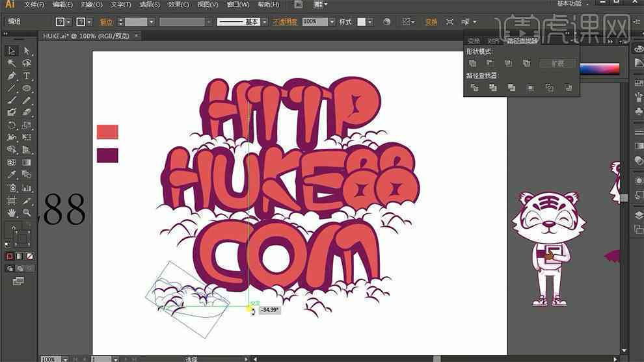The image size is (644, 362).
Task: Open the graphic style 样式 dropdown
Action: [x=370, y=21]
